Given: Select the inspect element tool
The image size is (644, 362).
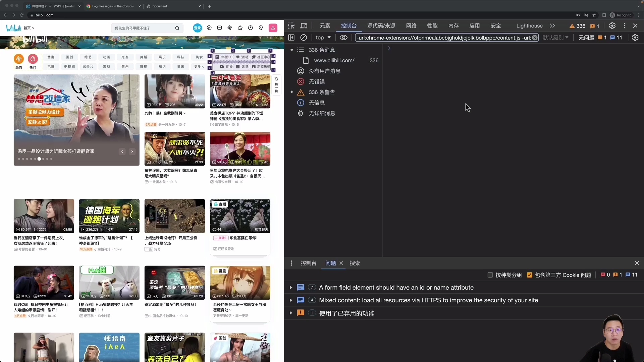Looking at the screenshot, I should click(291, 26).
